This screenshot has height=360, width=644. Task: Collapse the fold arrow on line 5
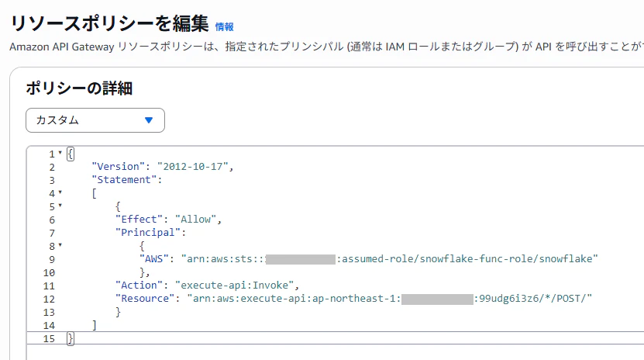point(60,206)
